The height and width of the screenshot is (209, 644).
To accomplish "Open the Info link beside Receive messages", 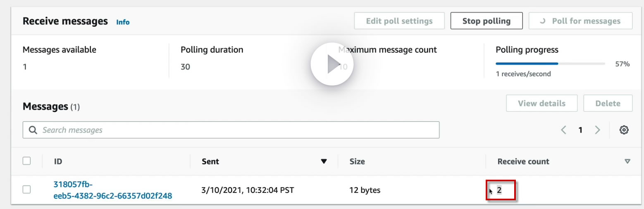I will (x=123, y=22).
